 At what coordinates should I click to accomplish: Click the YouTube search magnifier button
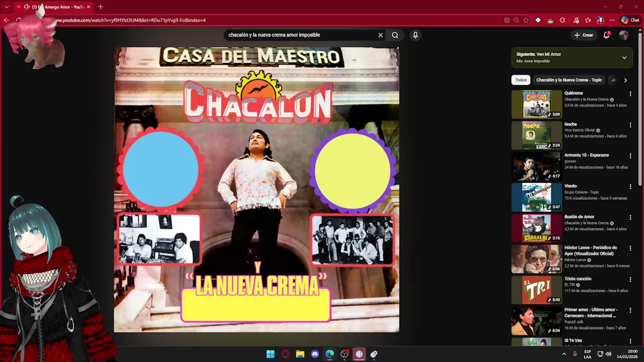click(x=395, y=35)
